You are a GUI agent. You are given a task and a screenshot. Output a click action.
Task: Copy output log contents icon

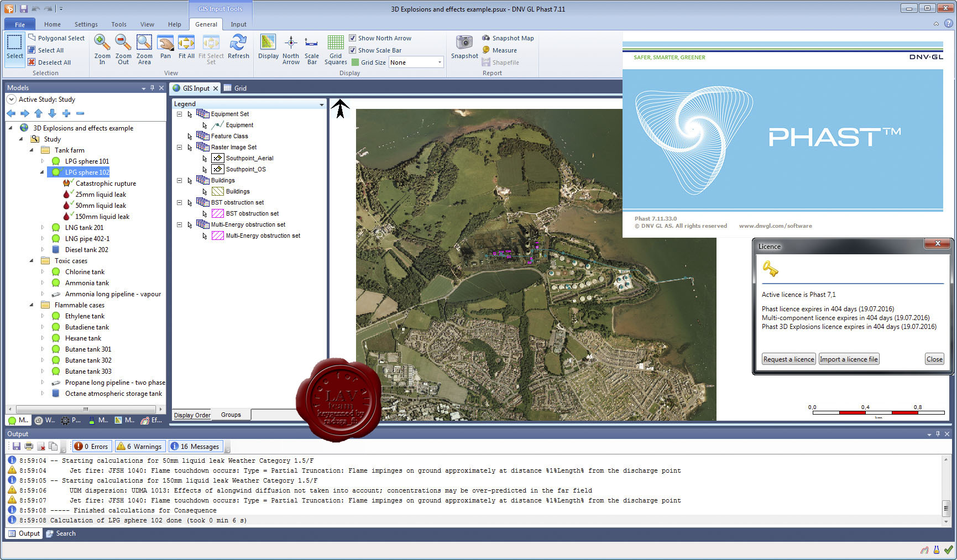pyautogui.click(x=53, y=446)
